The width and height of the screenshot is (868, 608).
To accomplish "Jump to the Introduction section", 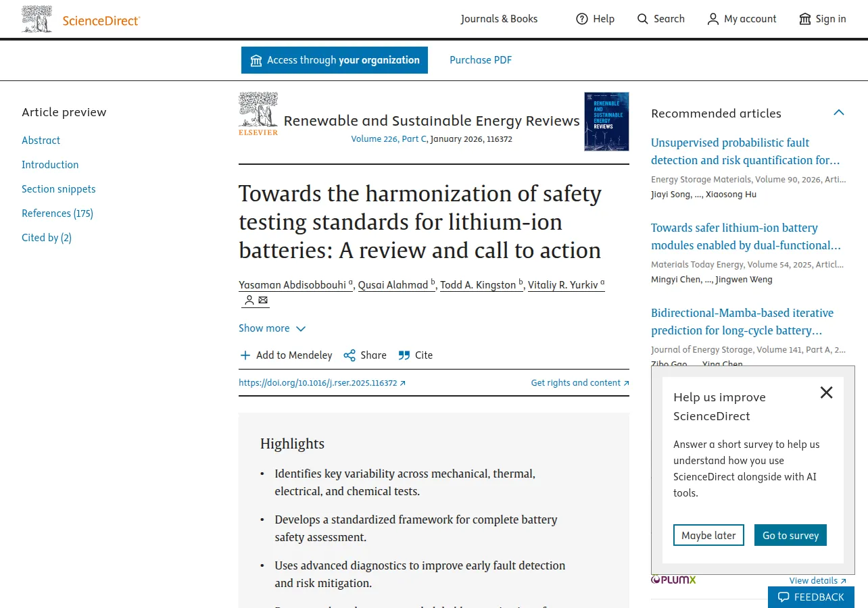I will (50, 165).
